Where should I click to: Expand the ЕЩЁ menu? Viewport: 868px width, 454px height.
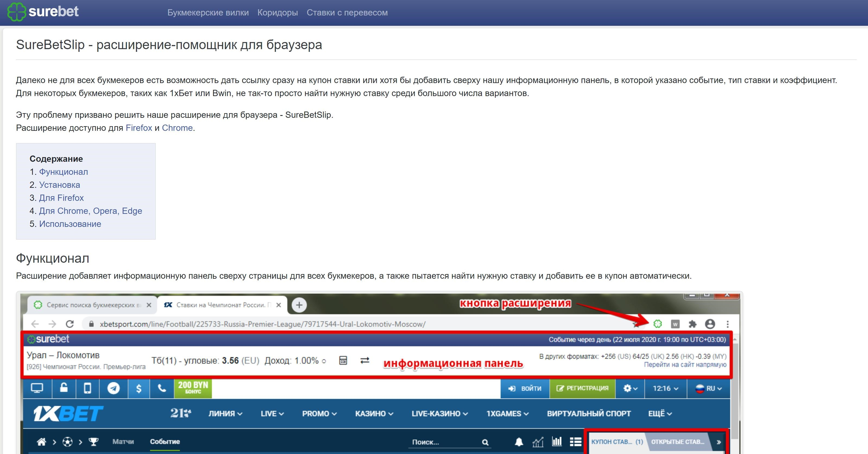pos(660,414)
